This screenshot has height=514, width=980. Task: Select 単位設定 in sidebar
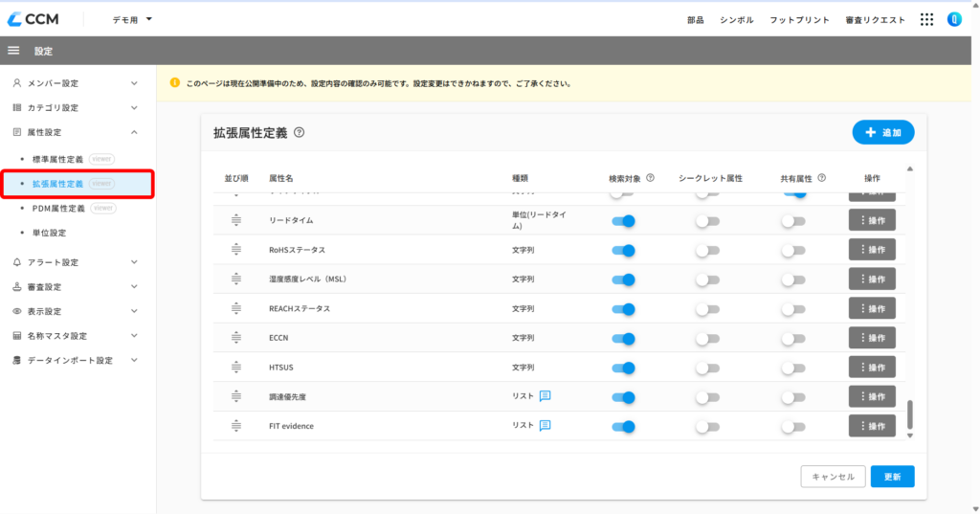(x=50, y=233)
